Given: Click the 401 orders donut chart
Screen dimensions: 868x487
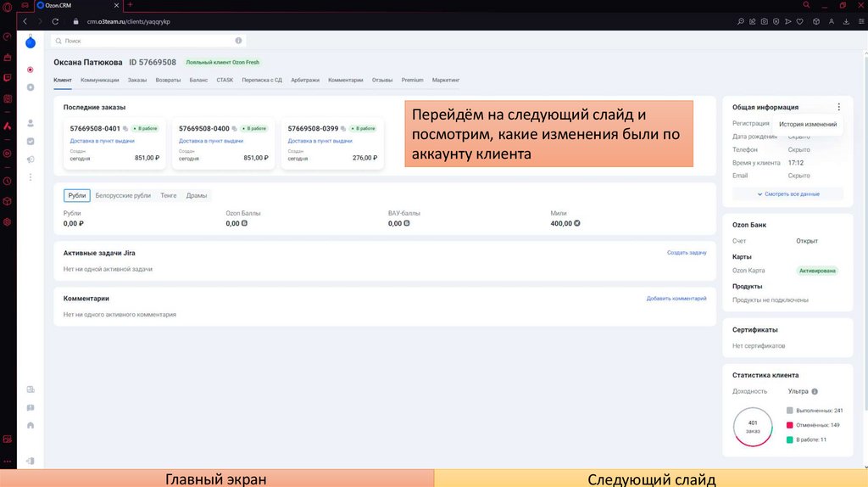Looking at the screenshot, I should (753, 427).
